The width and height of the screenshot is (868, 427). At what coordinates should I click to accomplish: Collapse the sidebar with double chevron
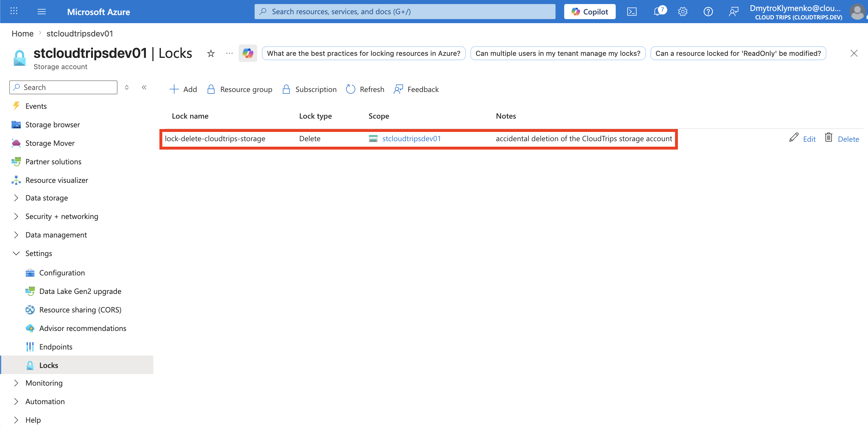coord(144,87)
